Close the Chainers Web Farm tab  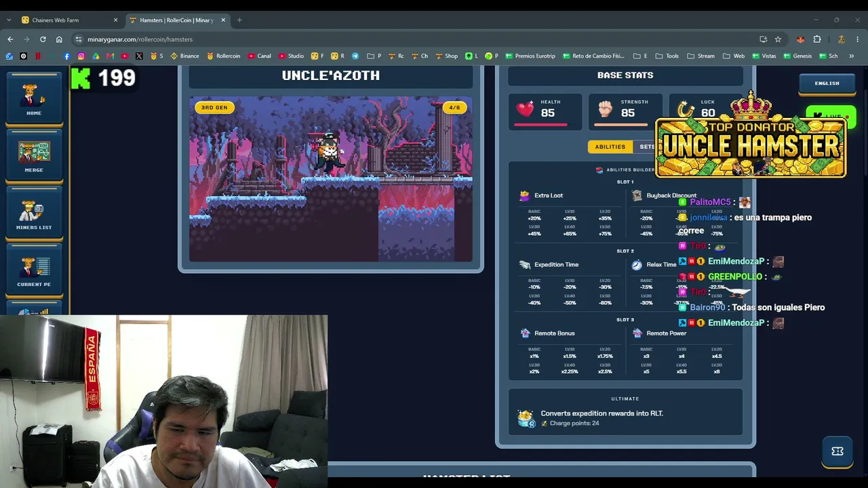(115, 20)
